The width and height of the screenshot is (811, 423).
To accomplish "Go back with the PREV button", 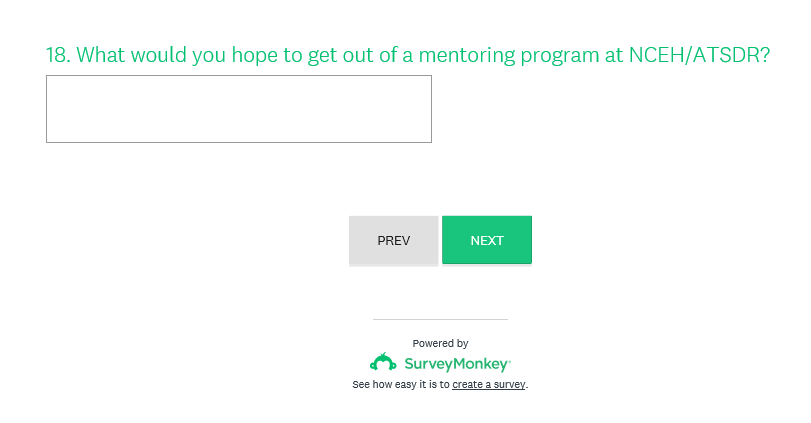I will coord(393,241).
